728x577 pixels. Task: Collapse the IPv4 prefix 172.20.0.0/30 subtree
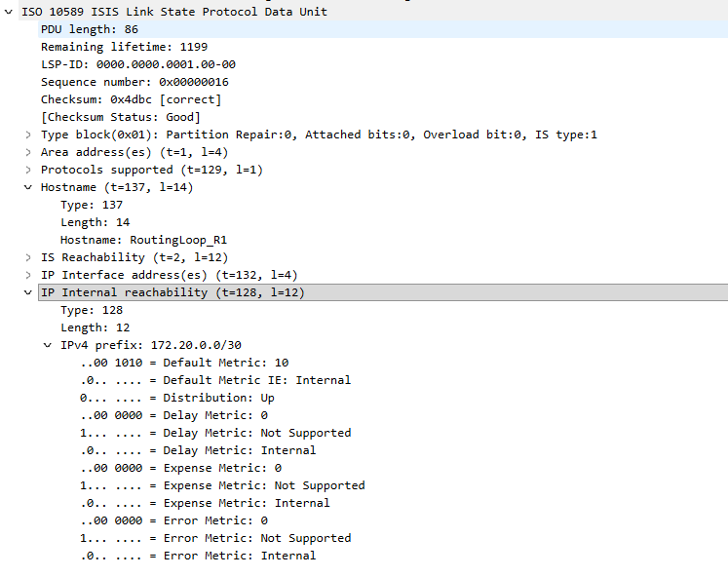48,345
